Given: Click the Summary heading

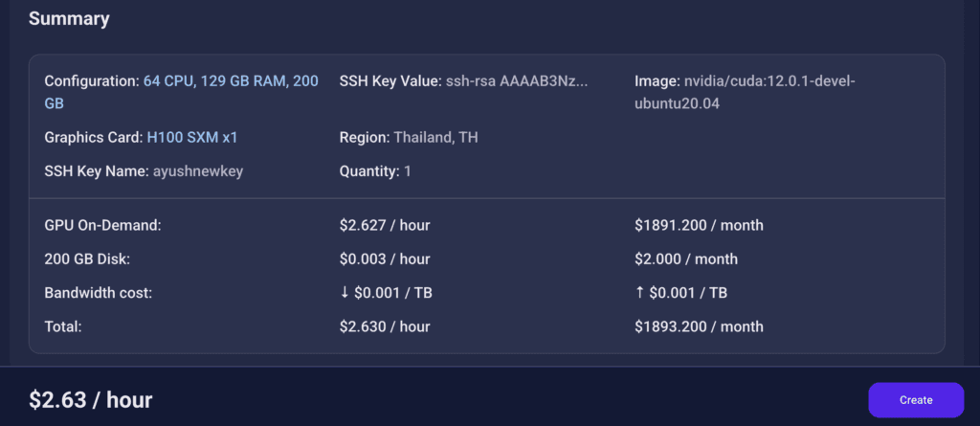Looking at the screenshot, I should pyautogui.click(x=69, y=19).
